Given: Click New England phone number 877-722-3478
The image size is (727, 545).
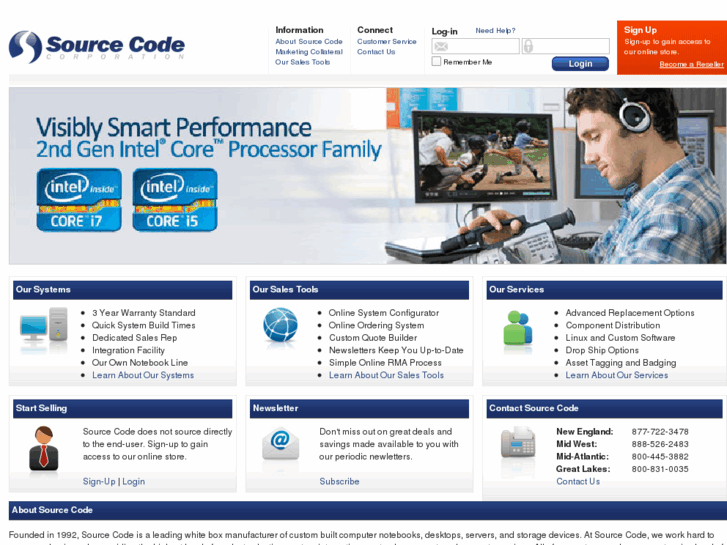Looking at the screenshot, I should point(660,432).
